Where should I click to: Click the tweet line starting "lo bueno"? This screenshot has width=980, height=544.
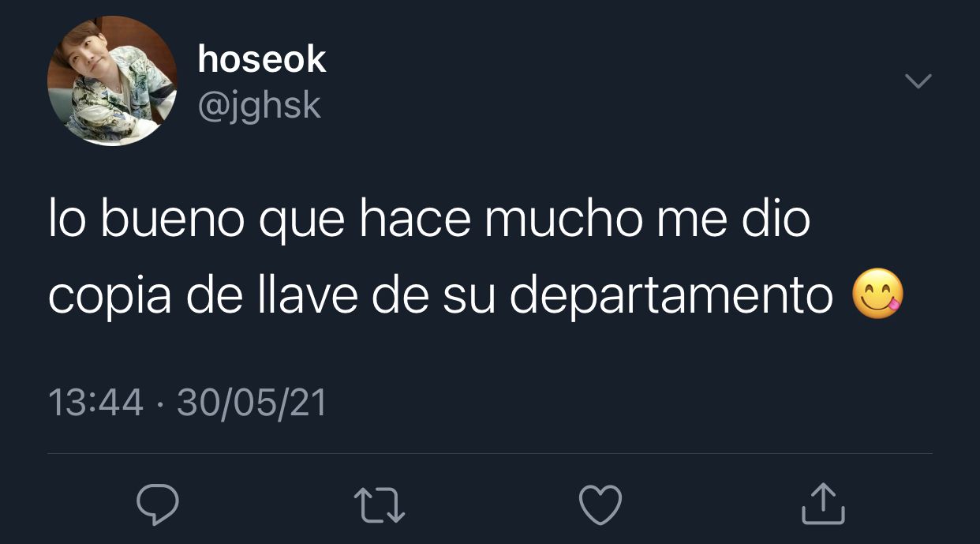coord(429,220)
